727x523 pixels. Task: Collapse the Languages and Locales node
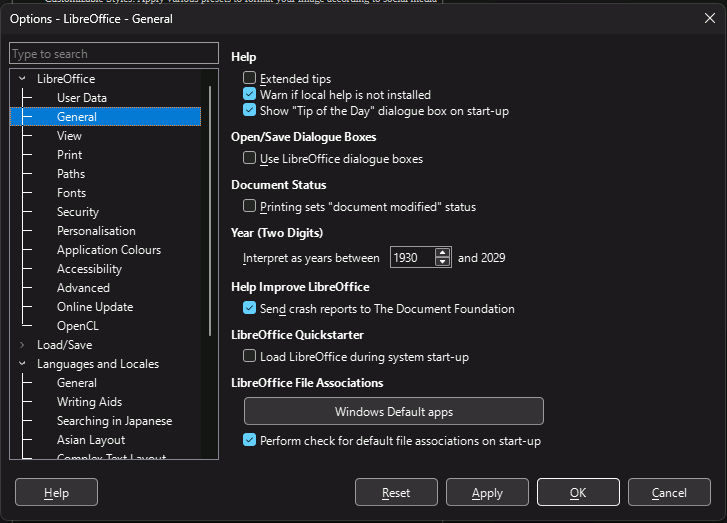pos(22,364)
